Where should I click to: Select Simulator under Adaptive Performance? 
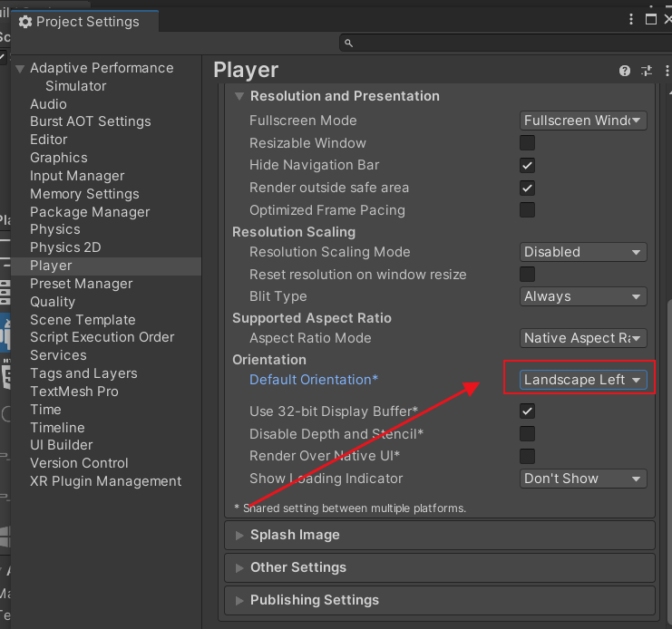(x=76, y=86)
